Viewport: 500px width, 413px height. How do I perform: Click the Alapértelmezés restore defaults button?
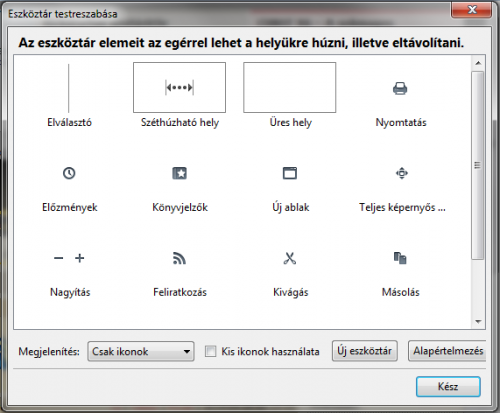(x=447, y=351)
